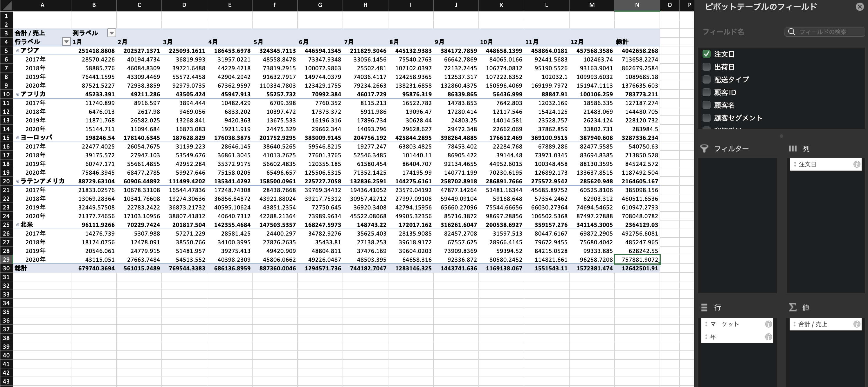Click cell value 1294571.736

[320, 268]
